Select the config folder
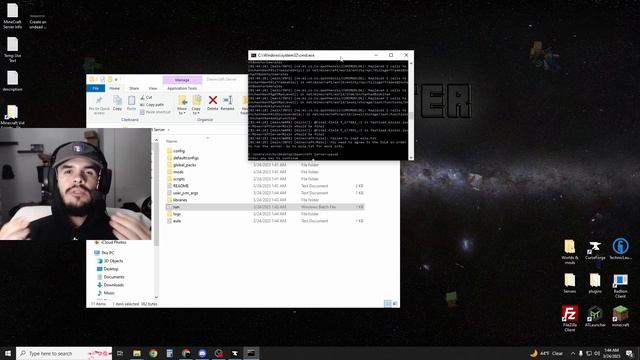Image resolution: width=640 pixels, height=360 pixels. click(179, 151)
